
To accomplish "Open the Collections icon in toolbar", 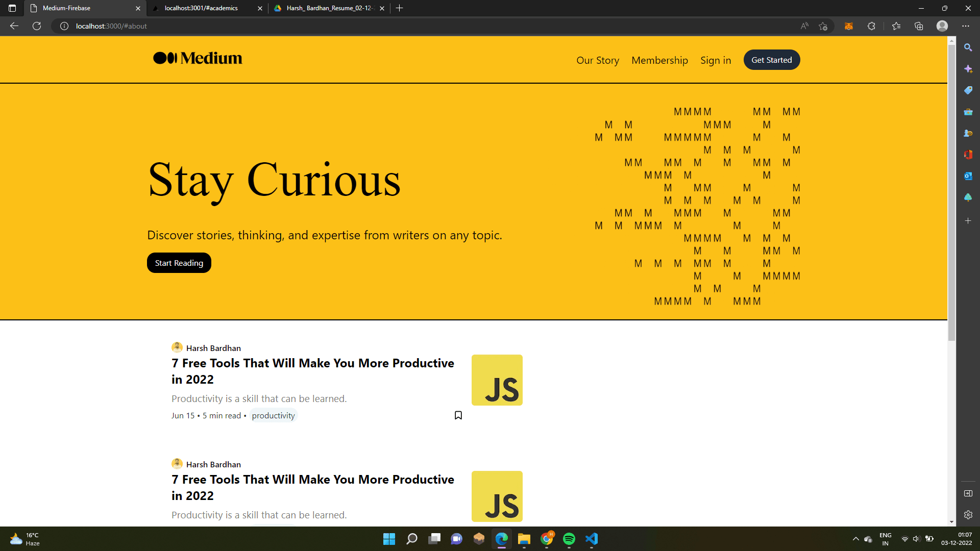I will pyautogui.click(x=919, y=26).
